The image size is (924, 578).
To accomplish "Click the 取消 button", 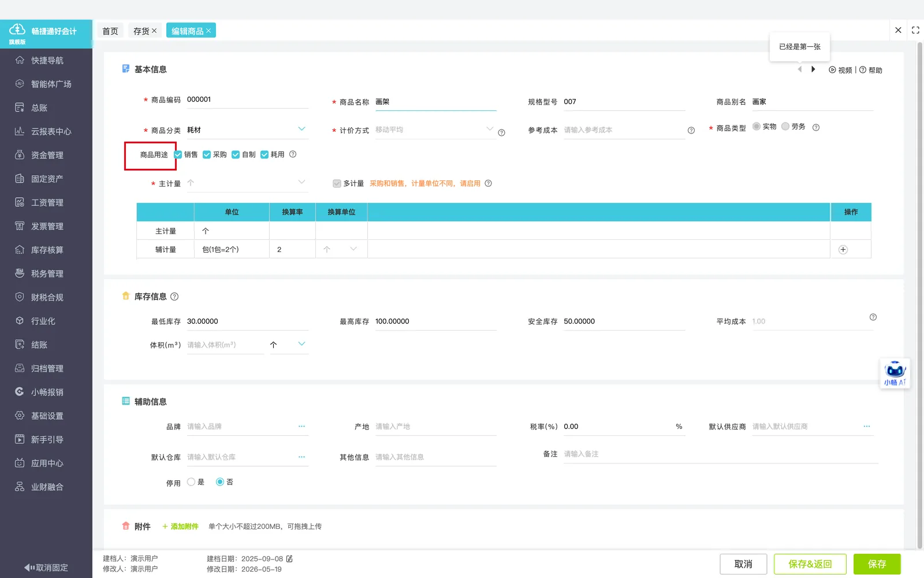I will (743, 564).
